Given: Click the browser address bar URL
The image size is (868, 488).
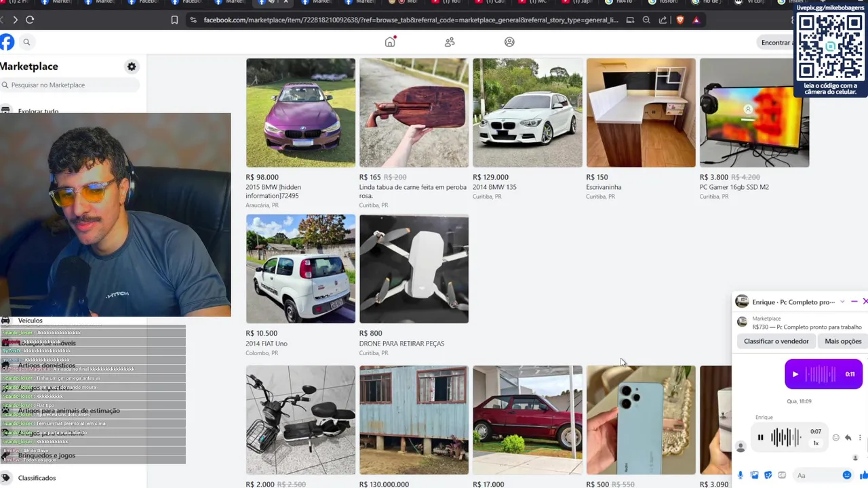Looking at the screenshot, I should (411, 20).
